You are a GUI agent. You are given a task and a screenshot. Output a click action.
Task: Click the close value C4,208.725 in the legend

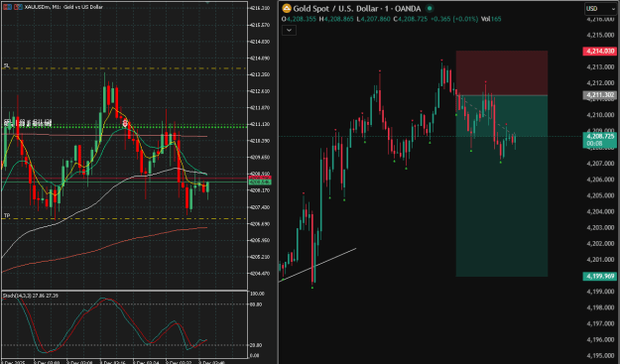[411, 19]
